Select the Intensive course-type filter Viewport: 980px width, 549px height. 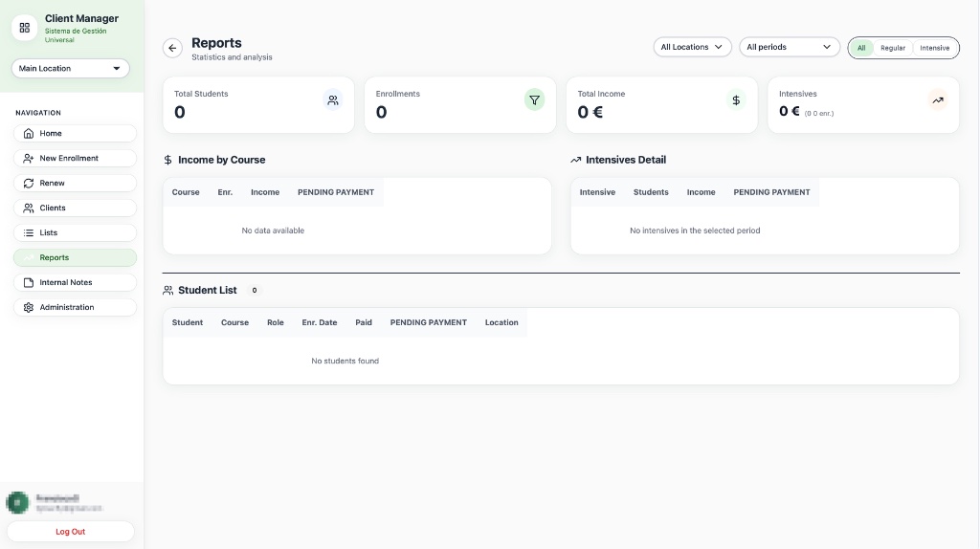tap(934, 48)
